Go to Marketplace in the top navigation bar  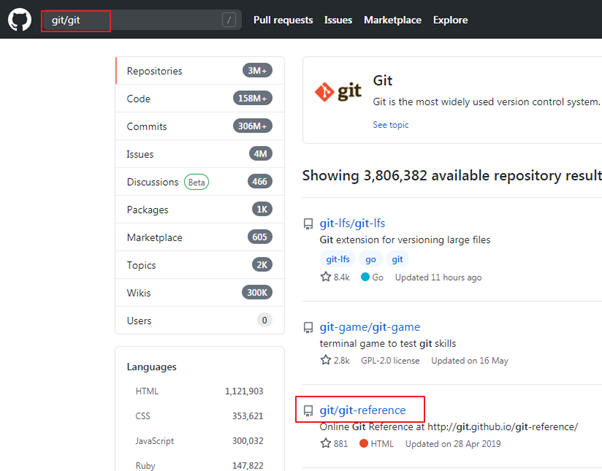click(392, 20)
